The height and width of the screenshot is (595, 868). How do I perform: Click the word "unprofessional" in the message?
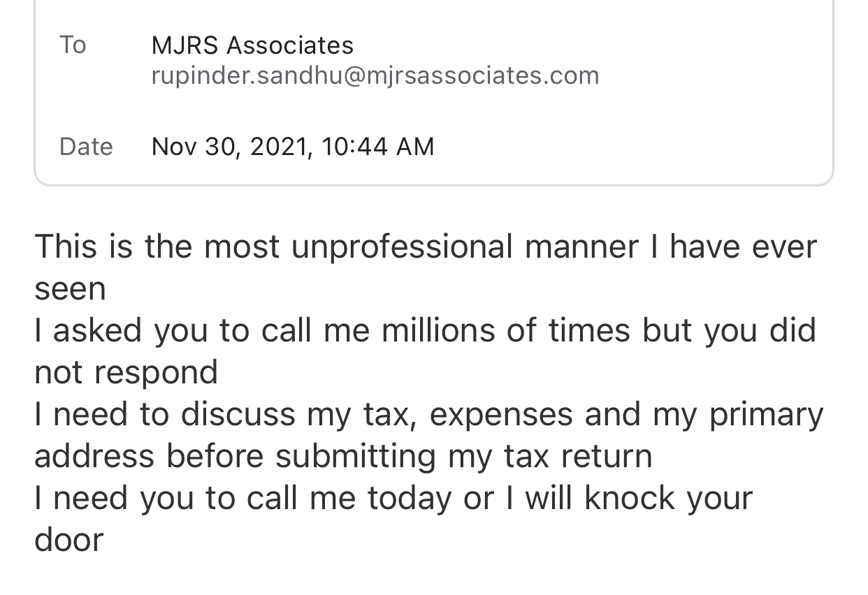click(x=402, y=247)
